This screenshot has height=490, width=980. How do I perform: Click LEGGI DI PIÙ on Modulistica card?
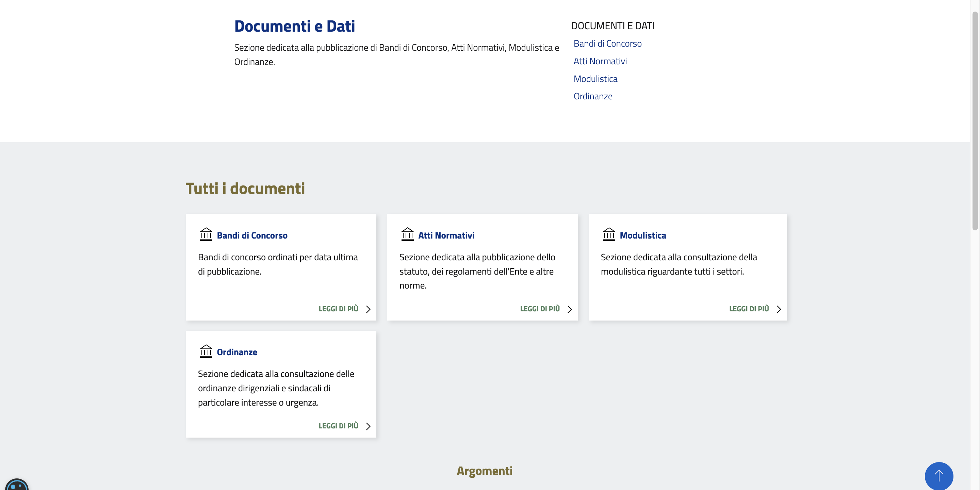pos(748,309)
